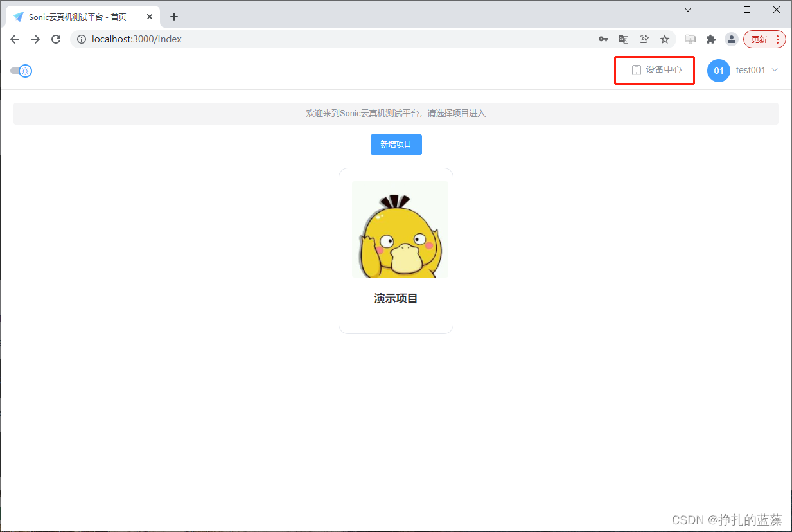Maximize the Chrome window
792x532 pixels.
coord(747,10)
